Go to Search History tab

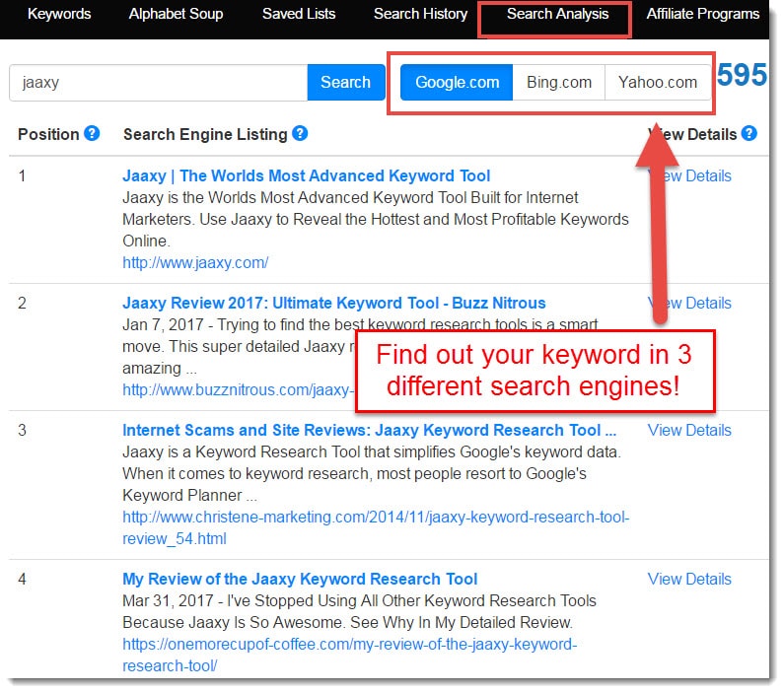coord(420,14)
